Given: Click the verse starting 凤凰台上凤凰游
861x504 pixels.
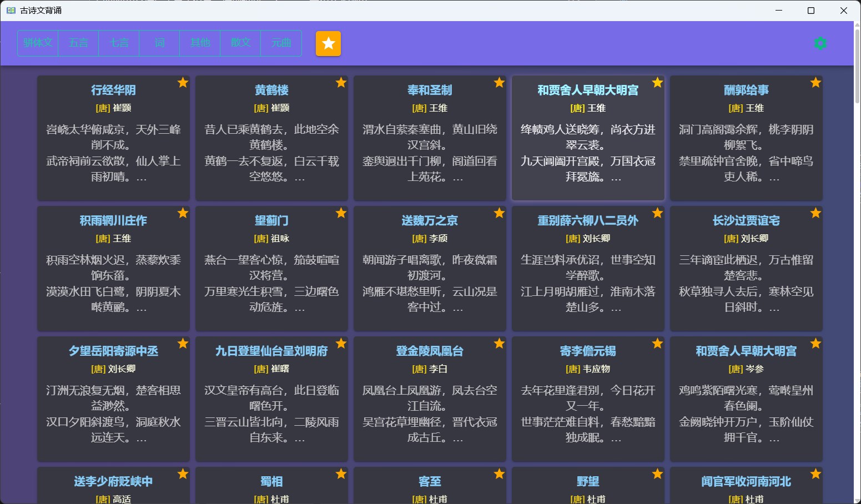Looking at the screenshot, I should (430, 398).
